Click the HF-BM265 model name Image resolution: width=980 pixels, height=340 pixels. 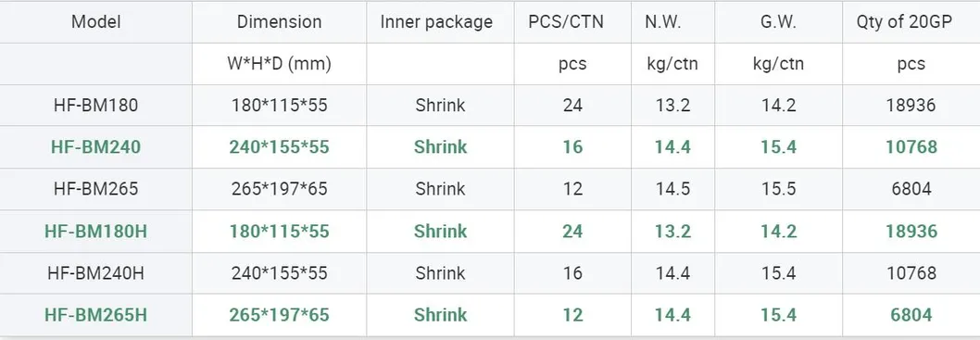(95, 189)
